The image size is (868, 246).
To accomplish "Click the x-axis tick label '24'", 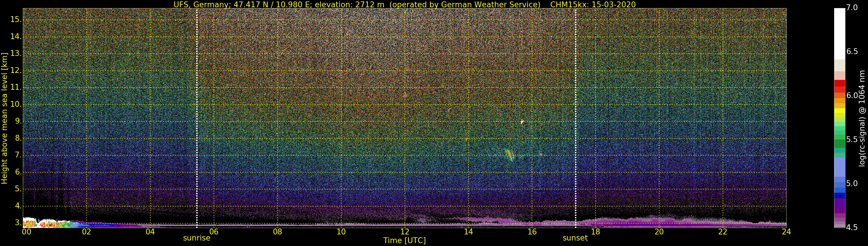I will [x=786, y=232].
